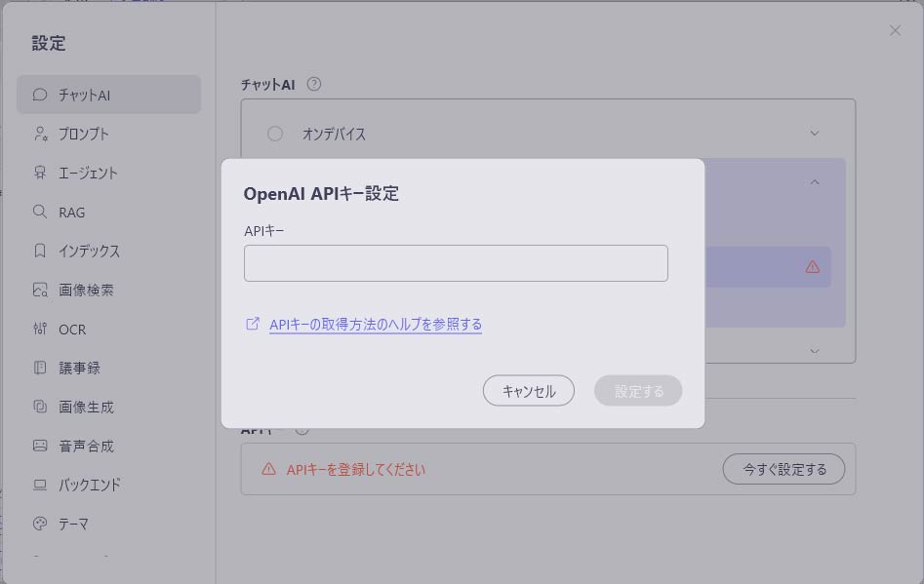Click the external link icon beside help link
The image size is (924, 584).
[x=252, y=324]
